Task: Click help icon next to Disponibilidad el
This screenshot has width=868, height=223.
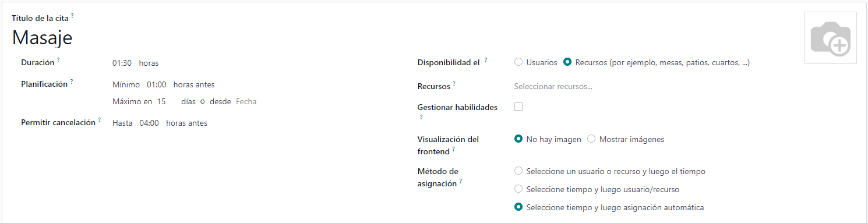Action: (x=486, y=60)
